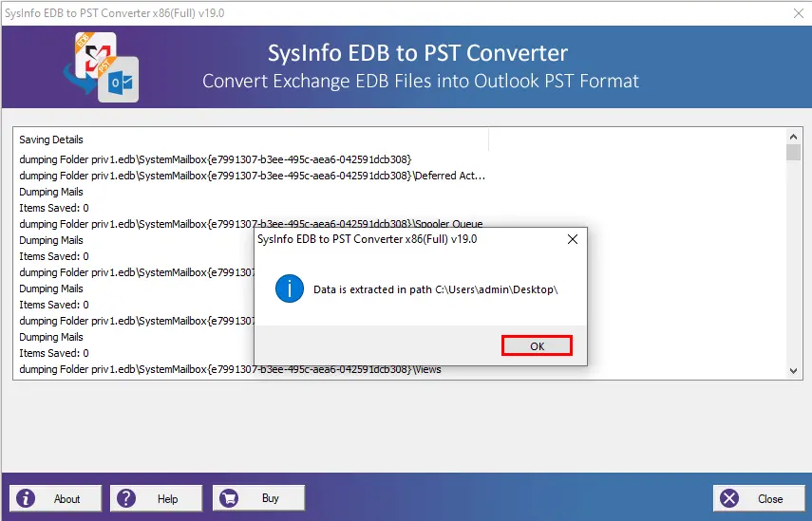The height and width of the screenshot is (521, 812).
Task: Click the About info icon
Action: [26, 498]
